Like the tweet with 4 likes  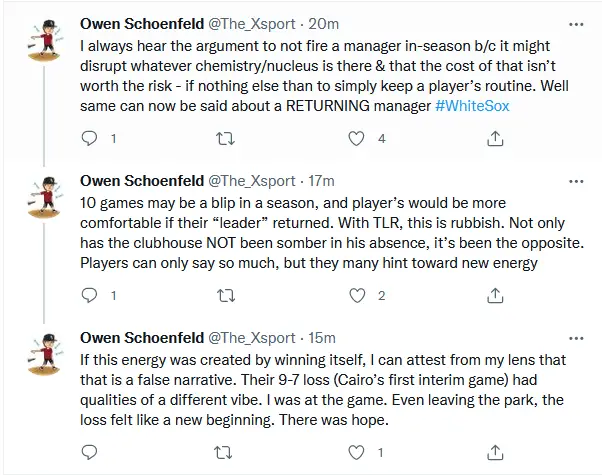pos(356,138)
